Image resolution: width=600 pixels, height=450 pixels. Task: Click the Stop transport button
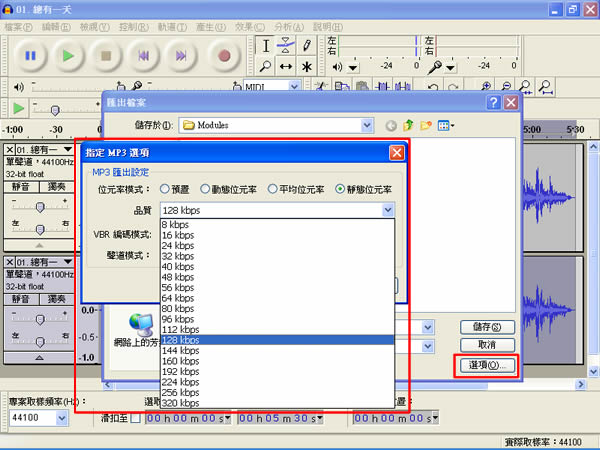(x=106, y=56)
